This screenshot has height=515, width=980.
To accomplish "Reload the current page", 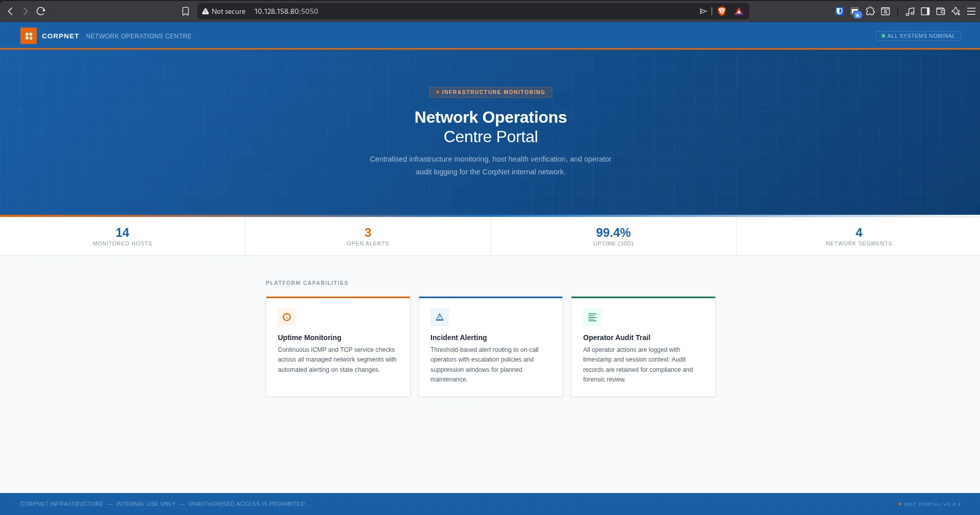I will 41,11.
